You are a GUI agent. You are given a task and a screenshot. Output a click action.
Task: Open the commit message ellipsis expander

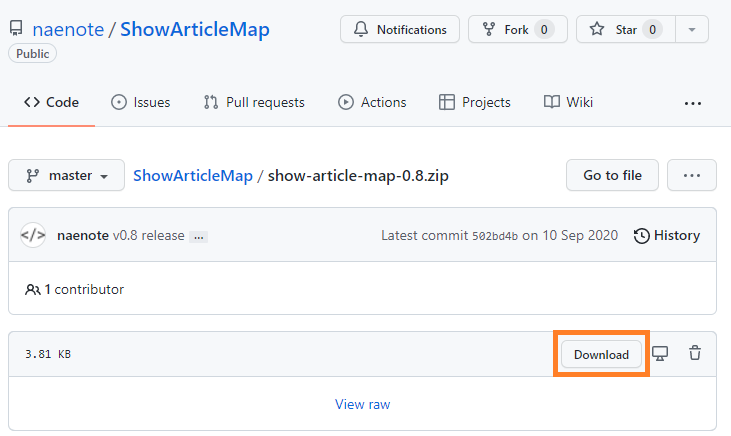tap(199, 237)
